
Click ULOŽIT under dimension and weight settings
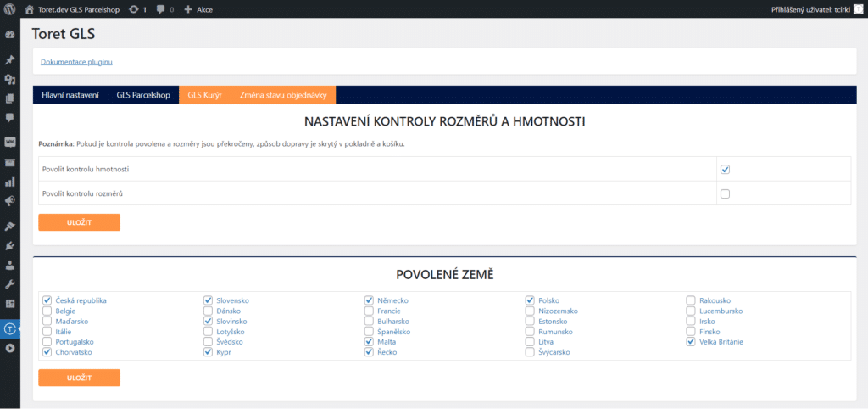79,222
